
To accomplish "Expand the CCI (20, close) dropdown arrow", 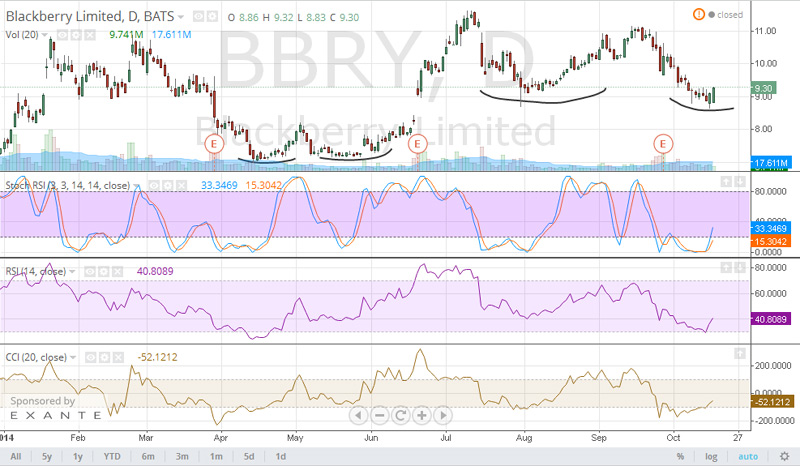I will (x=73, y=358).
